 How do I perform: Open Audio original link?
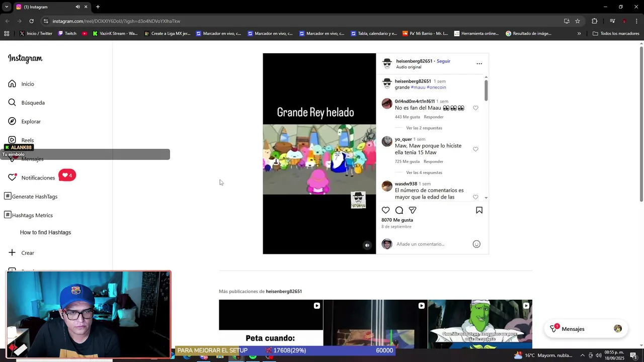[x=409, y=67]
